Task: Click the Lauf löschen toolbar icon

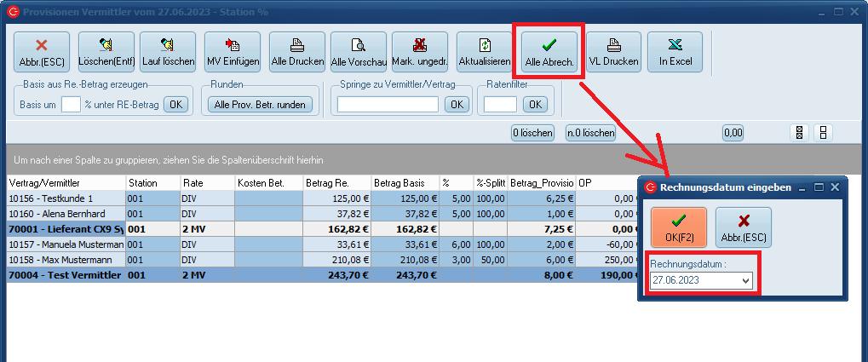Action: pos(168,53)
